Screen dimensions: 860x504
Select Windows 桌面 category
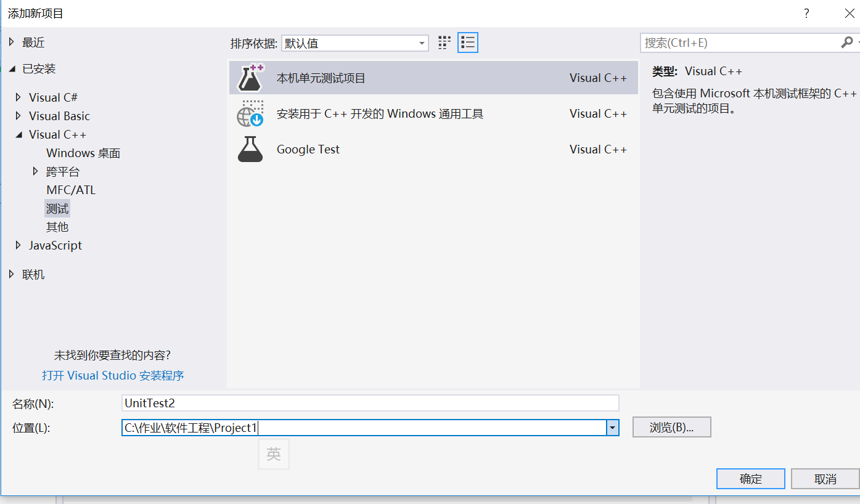[x=83, y=153]
